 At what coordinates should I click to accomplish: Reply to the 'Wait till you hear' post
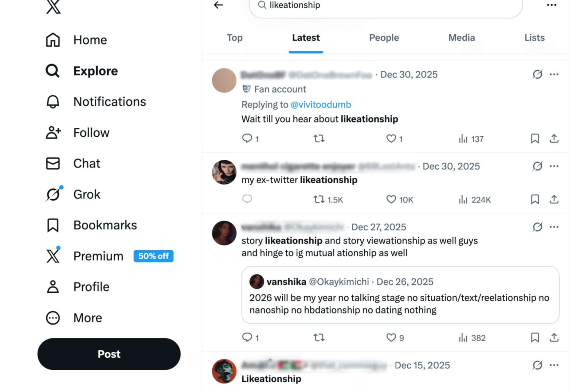tap(247, 139)
